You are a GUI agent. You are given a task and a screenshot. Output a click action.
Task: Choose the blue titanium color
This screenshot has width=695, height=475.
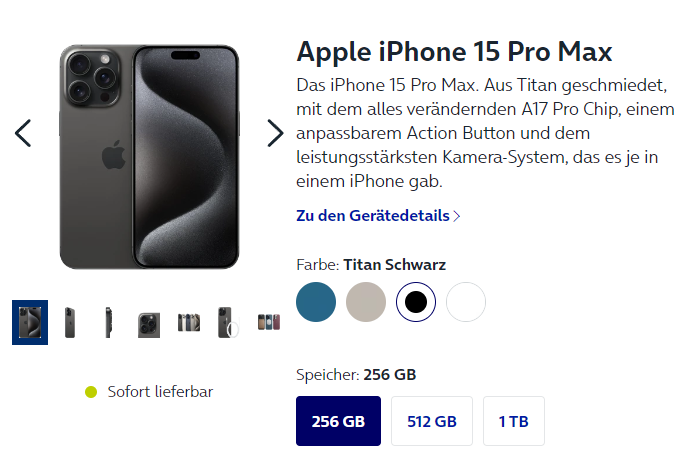pyautogui.click(x=316, y=302)
